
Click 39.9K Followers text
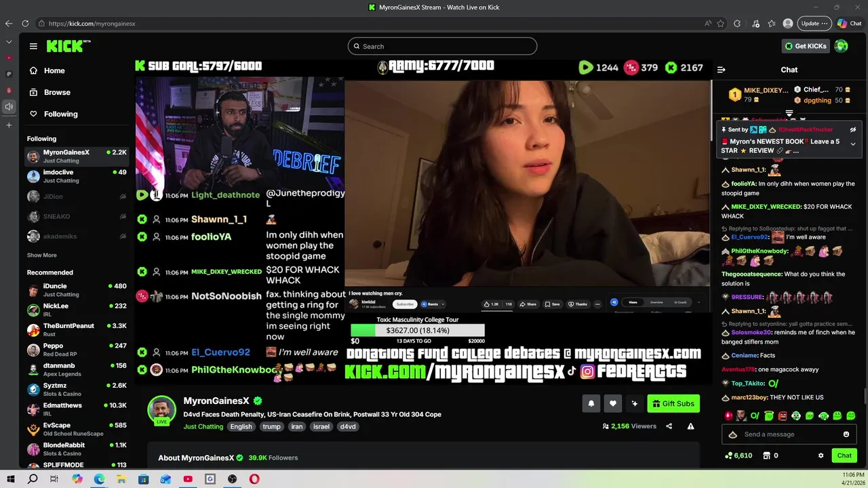point(273,457)
